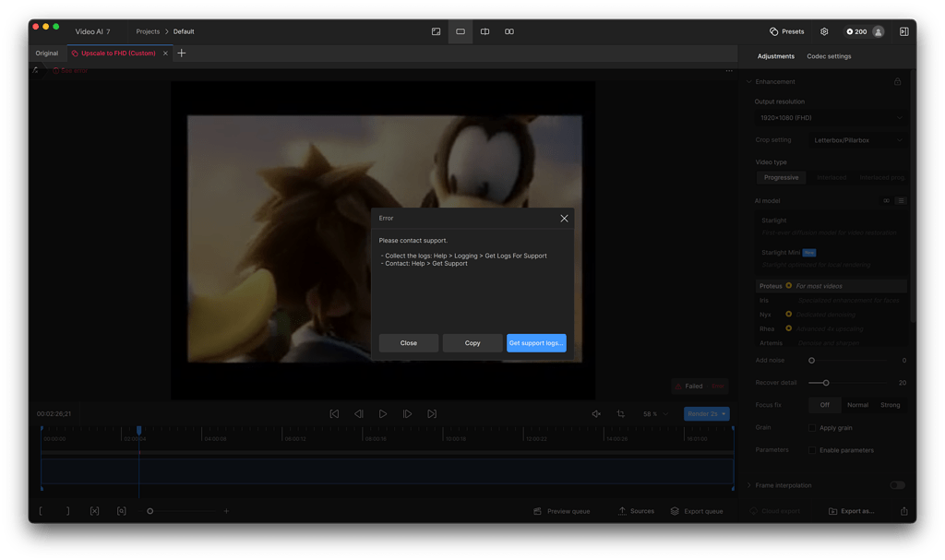
Task: Switch to the Original tab
Action: (47, 53)
